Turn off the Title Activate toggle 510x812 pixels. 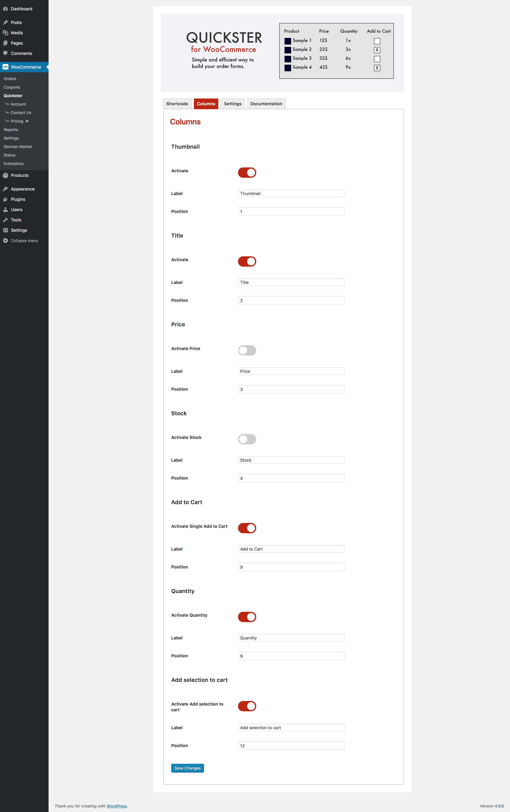click(247, 261)
